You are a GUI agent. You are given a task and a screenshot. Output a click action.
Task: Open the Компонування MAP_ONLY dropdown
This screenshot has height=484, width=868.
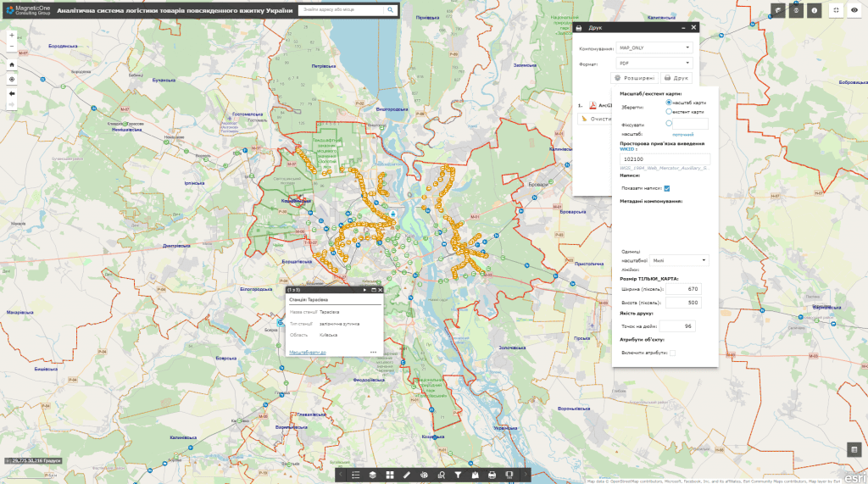(x=654, y=47)
